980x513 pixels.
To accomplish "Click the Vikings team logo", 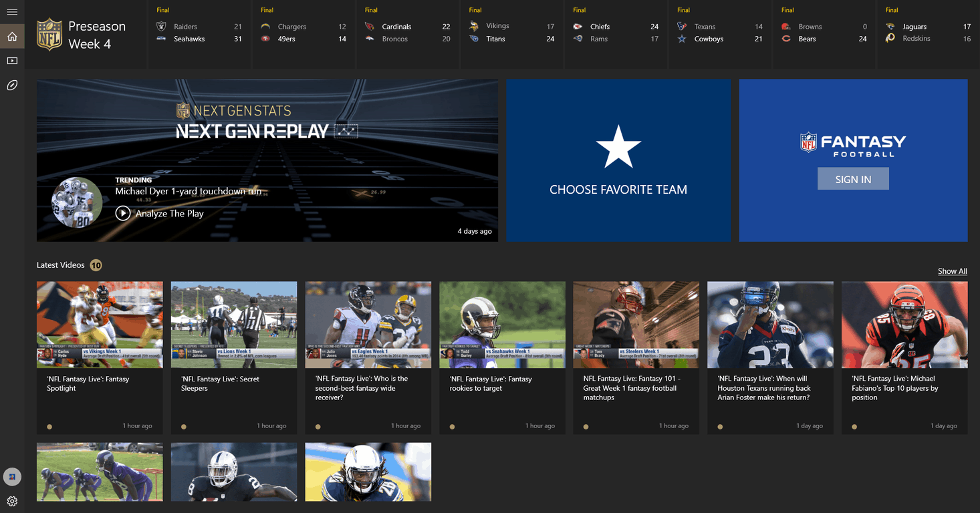I will (x=474, y=27).
